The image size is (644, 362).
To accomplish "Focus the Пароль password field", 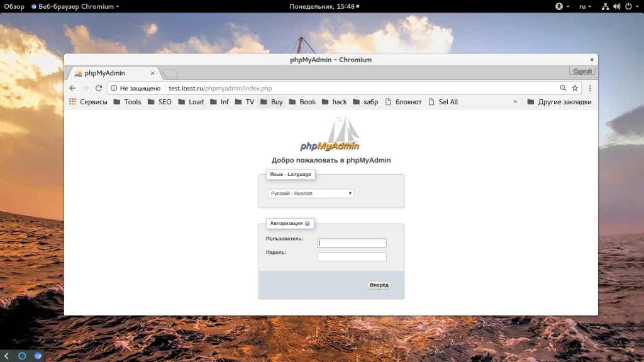I will point(352,257).
